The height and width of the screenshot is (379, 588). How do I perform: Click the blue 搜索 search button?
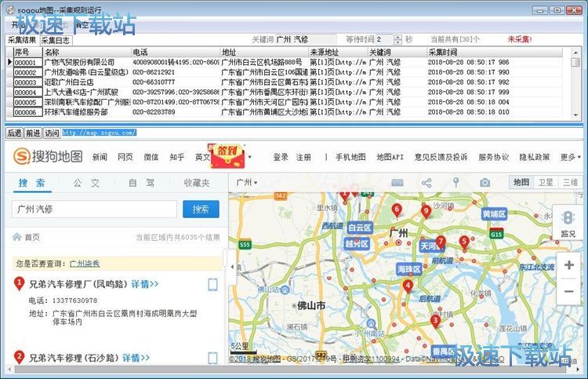(x=201, y=210)
